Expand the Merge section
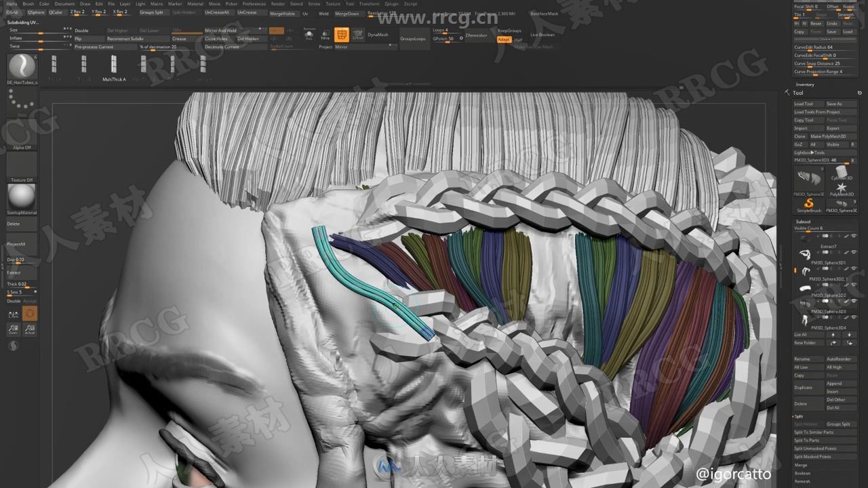Screen dimensions: 868x488 tap(801, 465)
